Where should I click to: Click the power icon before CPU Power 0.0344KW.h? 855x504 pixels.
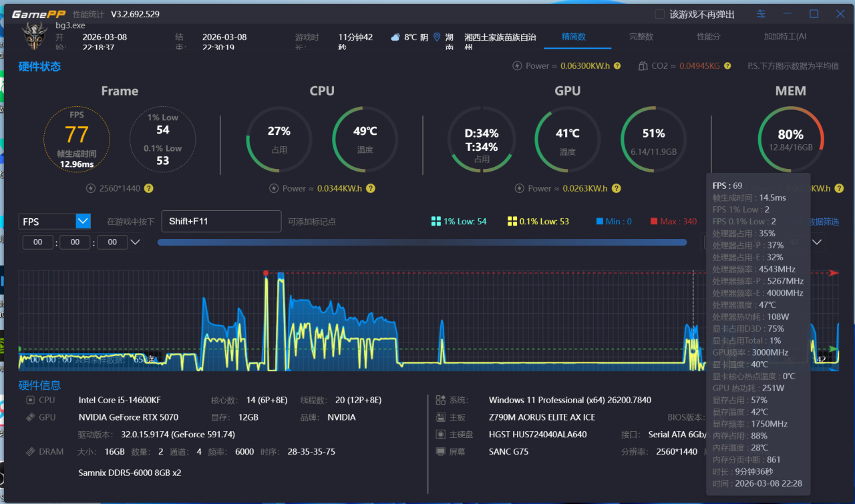coord(274,188)
